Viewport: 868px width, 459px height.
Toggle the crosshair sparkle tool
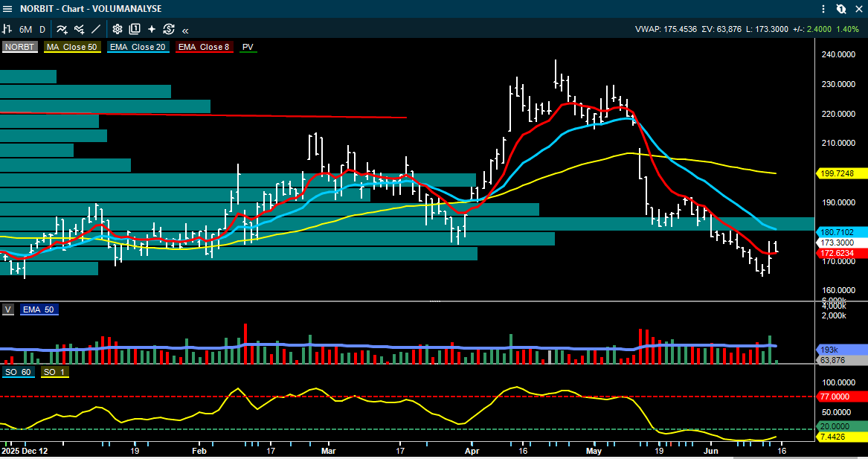pos(152,29)
